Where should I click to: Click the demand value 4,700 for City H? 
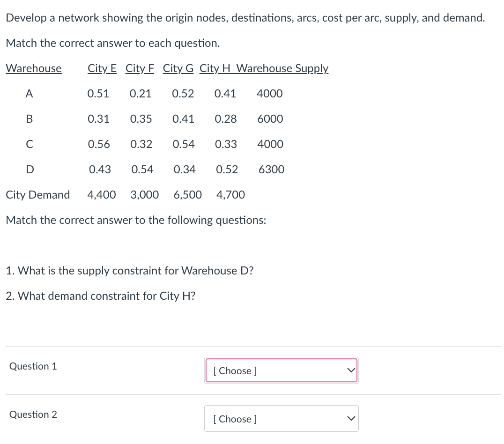[230, 195]
